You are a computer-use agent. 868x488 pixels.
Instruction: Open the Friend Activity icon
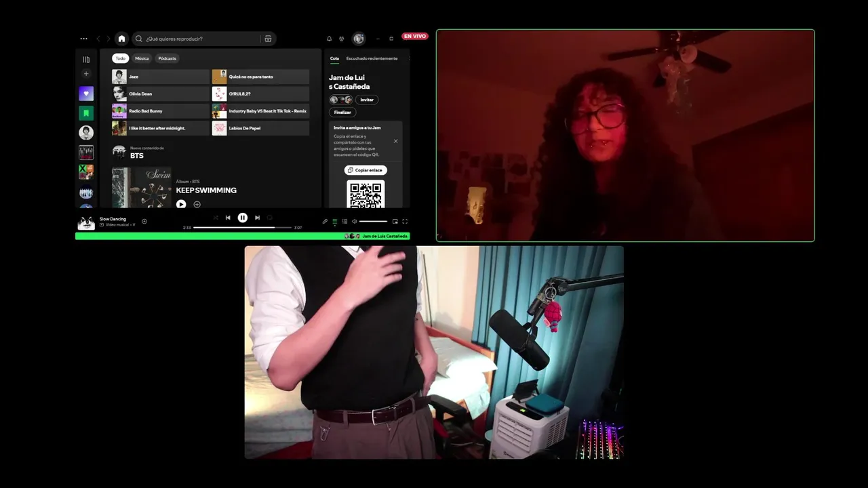tap(342, 39)
